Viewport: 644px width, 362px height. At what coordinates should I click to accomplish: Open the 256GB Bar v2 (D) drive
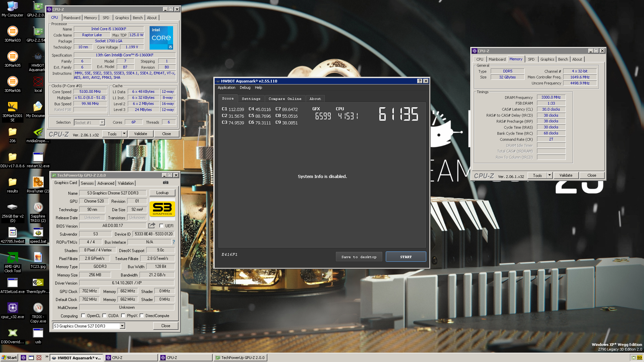(12, 212)
